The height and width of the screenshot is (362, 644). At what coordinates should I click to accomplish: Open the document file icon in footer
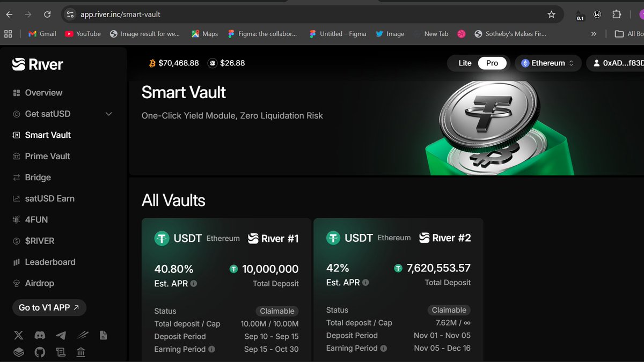click(x=104, y=335)
